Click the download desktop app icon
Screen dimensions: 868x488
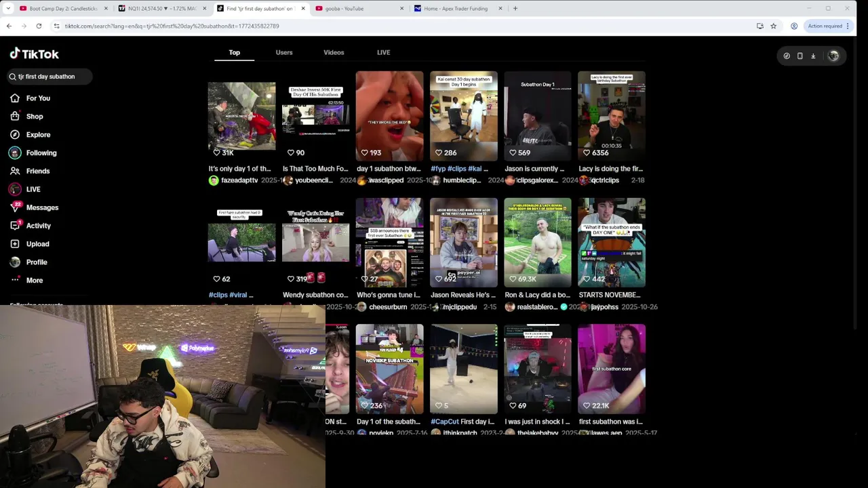pyautogui.click(x=813, y=56)
